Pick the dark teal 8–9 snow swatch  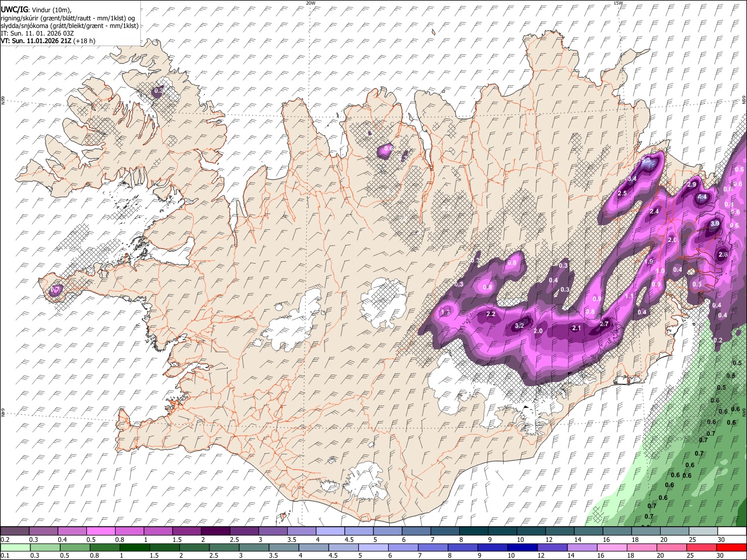point(474,531)
